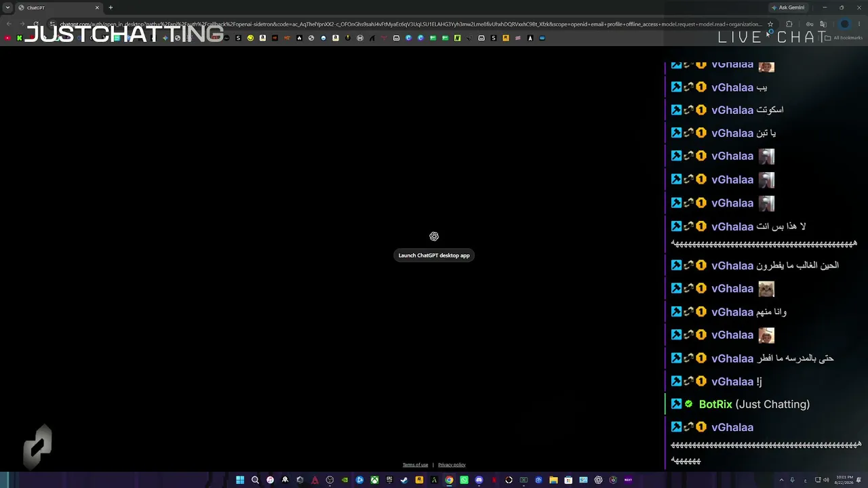Open the password manager key icon

tap(809, 24)
